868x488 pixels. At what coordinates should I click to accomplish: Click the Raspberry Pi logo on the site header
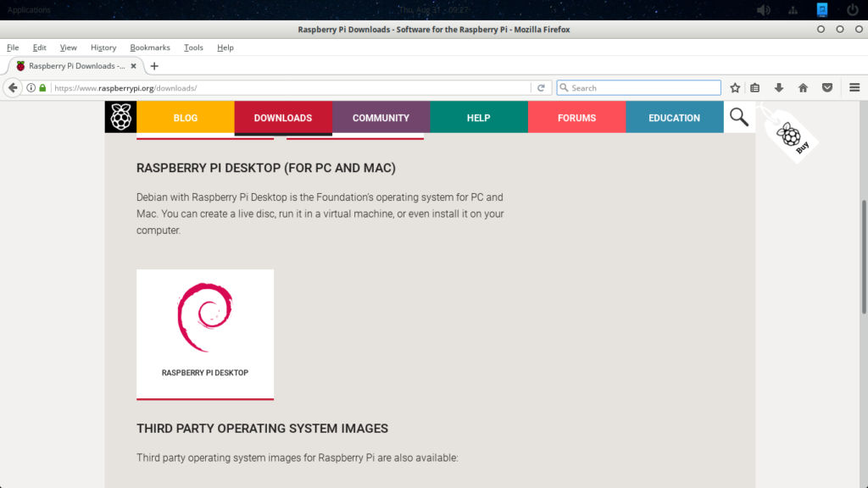point(120,117)
